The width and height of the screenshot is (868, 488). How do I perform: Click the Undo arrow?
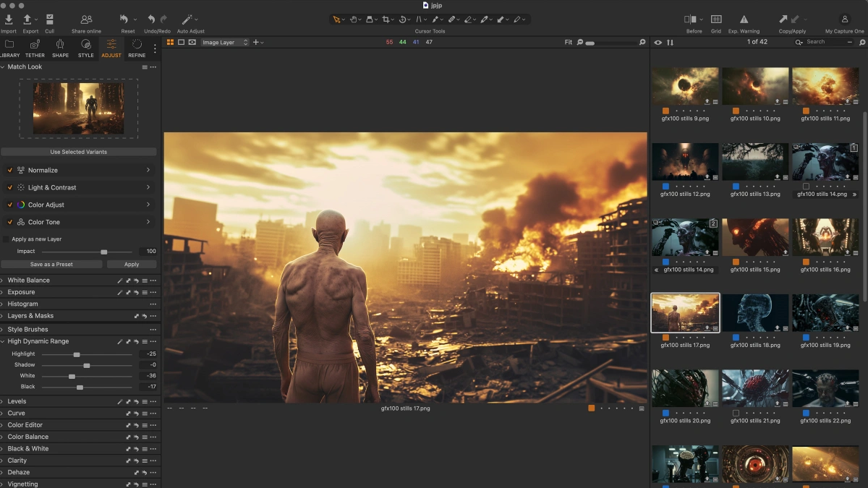151,20
